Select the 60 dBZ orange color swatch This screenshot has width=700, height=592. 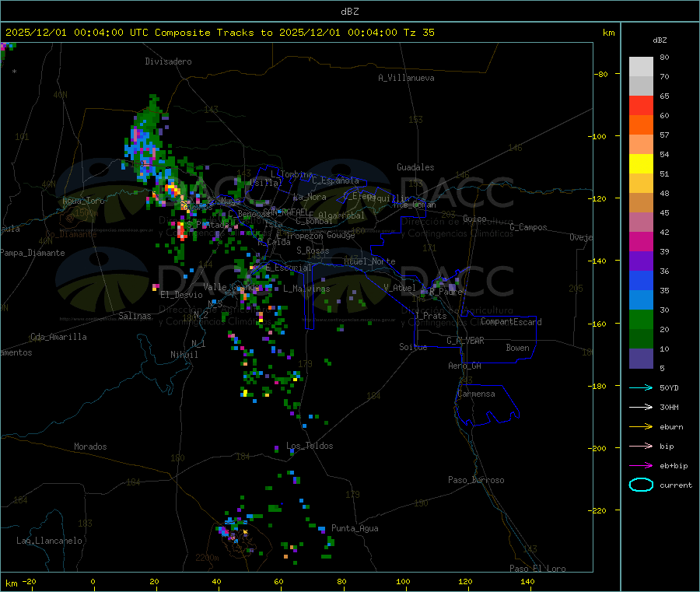point(641,125)
